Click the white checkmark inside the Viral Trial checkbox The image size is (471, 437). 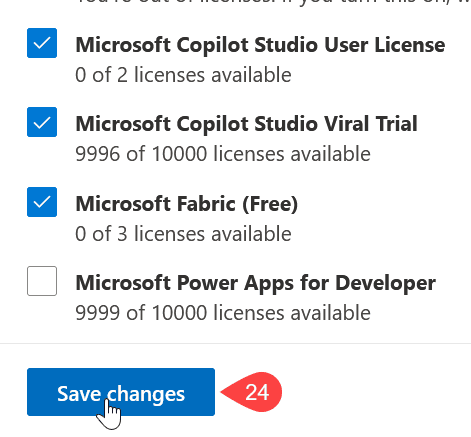pos(42,122)
